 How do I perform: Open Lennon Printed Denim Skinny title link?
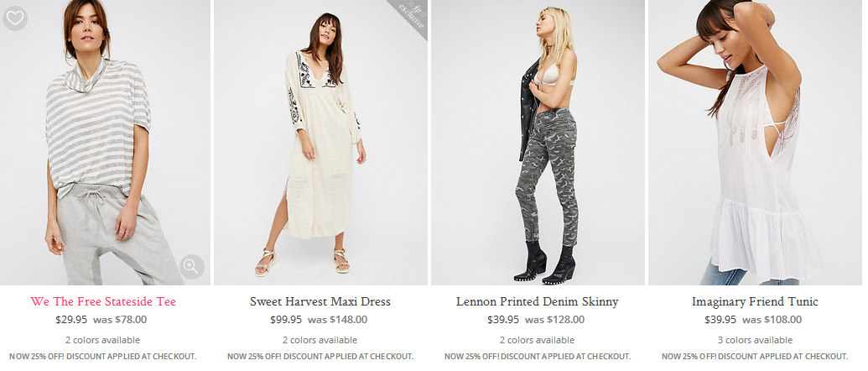(537, 302)
